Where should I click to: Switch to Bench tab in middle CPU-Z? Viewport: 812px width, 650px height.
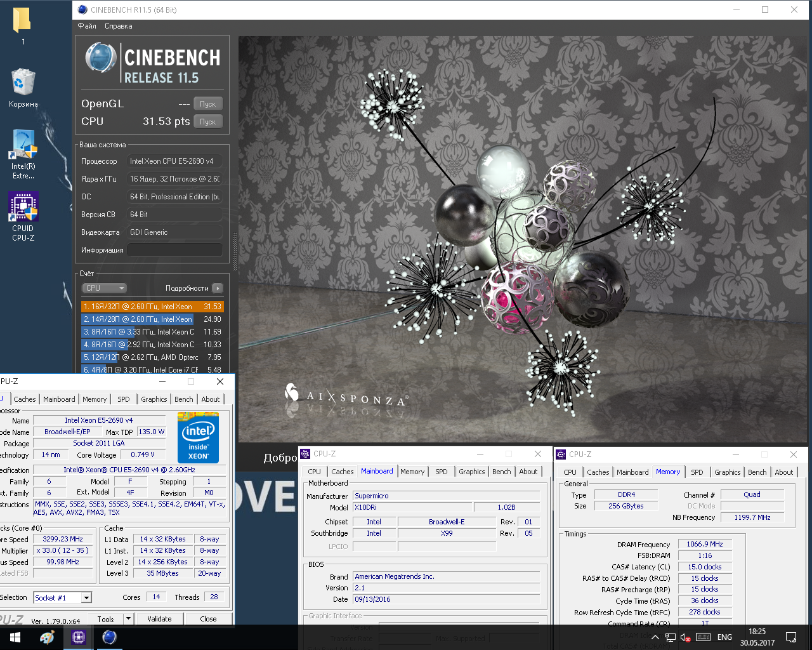(x=502, y=472)
